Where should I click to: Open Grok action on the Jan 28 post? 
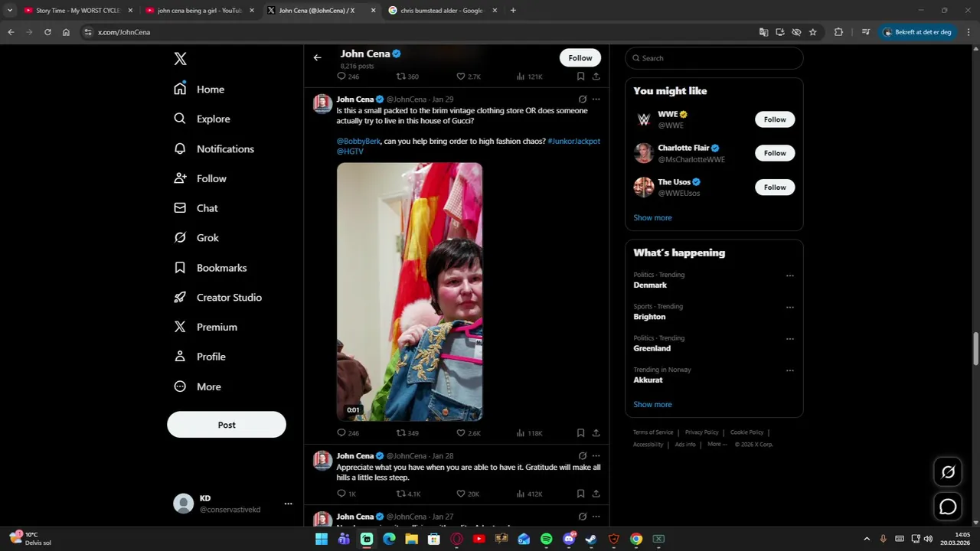coord(583,456)
